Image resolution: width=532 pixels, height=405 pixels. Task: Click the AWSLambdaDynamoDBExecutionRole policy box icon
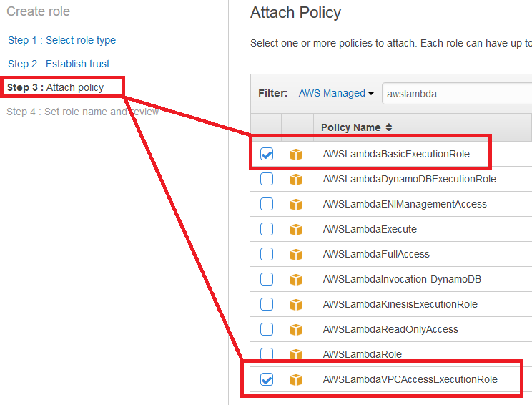coord(296,180)
